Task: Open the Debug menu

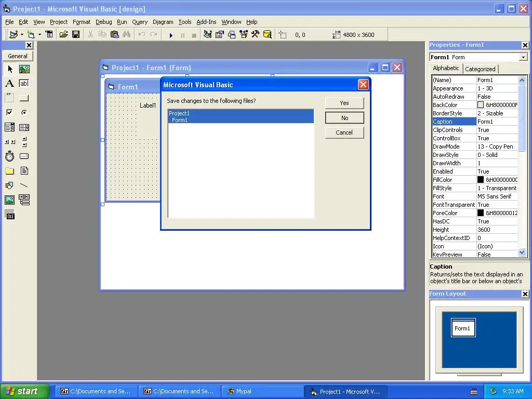Action: (x=103, y=22)
